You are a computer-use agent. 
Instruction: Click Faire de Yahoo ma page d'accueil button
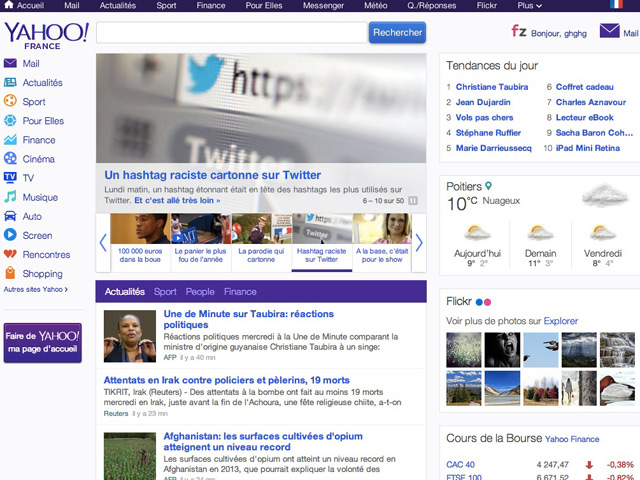click(42, 343)
